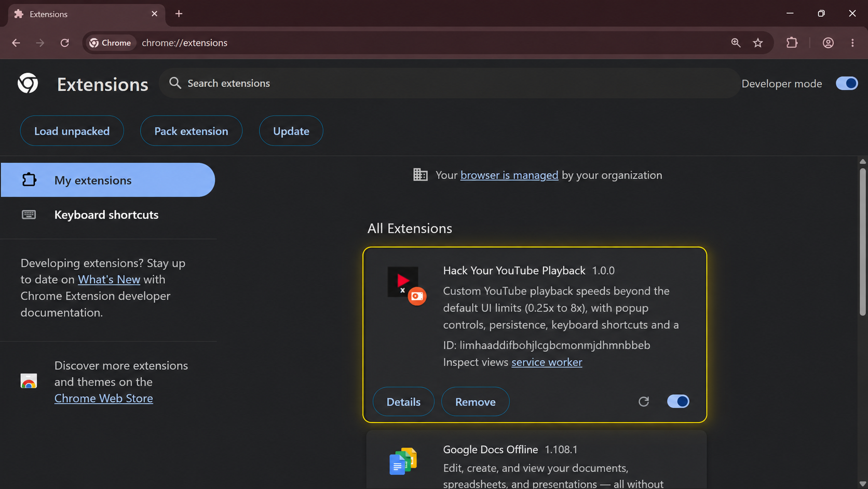Open Details for Hack Your YouTube Playback
This screenshot has height=489, width=868.
403,402
